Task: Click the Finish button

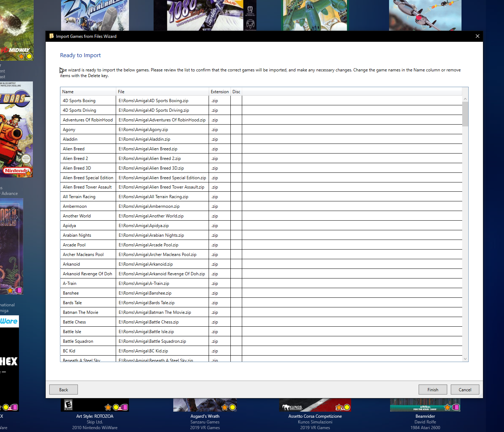Action: 433,390
